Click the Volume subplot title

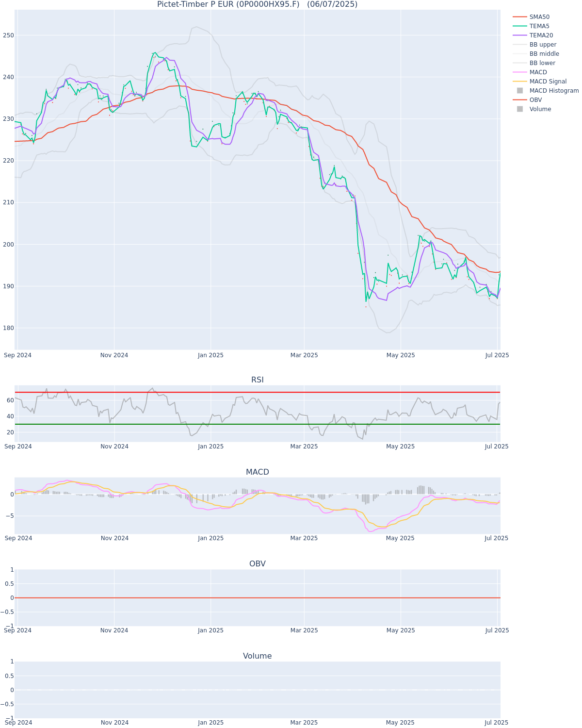coord(257,656)
